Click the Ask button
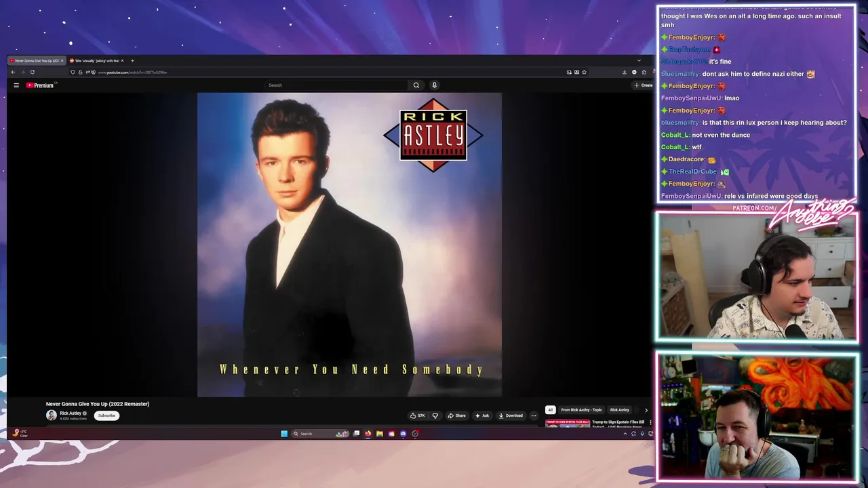This screenshot has height=488, width=868. tap(482, 415)
